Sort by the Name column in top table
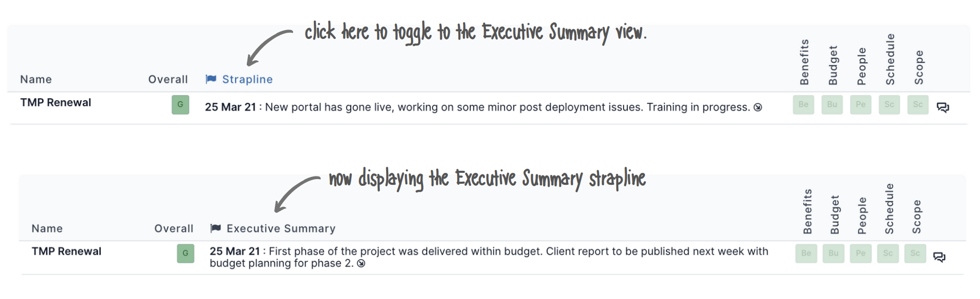This screenshot has height=299, width=980. [36, 79]
